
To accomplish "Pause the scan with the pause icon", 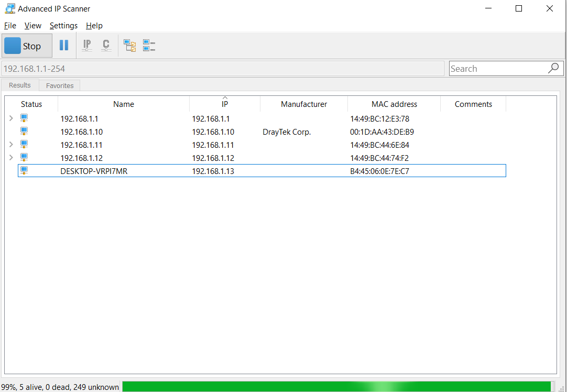I will pyautogui.click(x=64, y=45).
